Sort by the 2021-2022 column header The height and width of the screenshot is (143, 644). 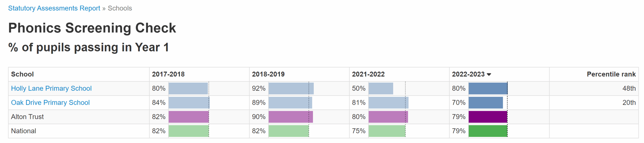[368, 74]
